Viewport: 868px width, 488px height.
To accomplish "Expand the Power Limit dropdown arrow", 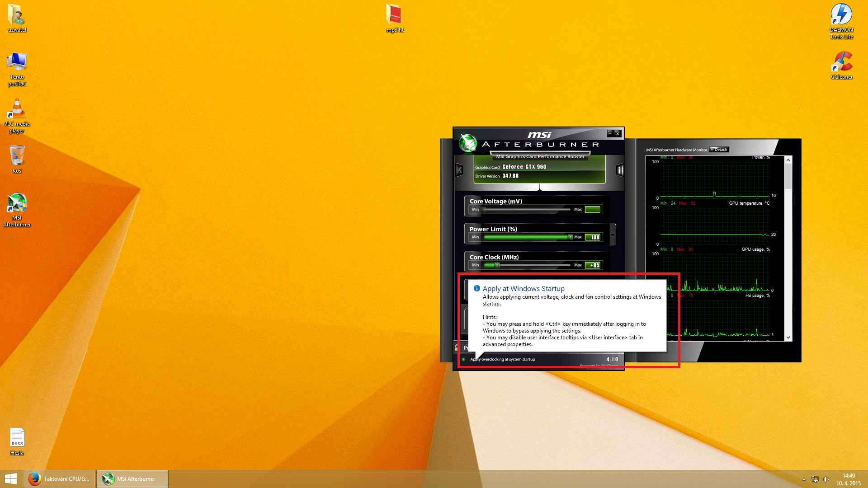I will coord(613,235).
